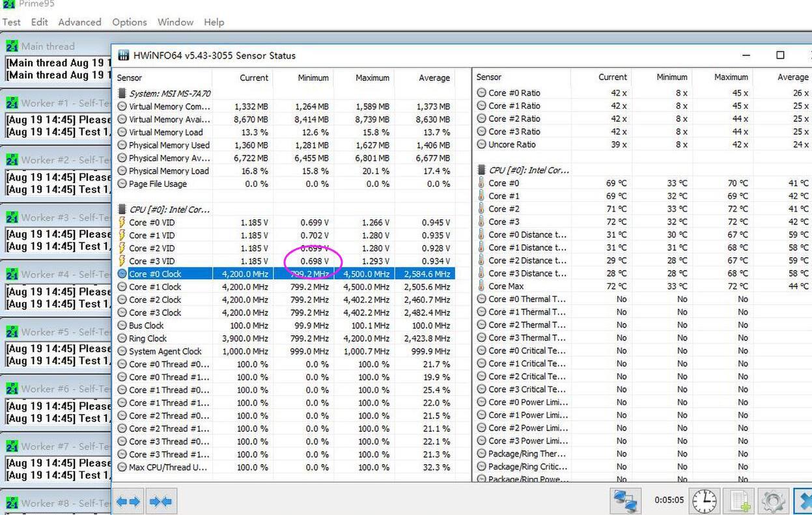812x515 pixels.
Task: Start logging with the sheet-plus icon
Action: 739,501
